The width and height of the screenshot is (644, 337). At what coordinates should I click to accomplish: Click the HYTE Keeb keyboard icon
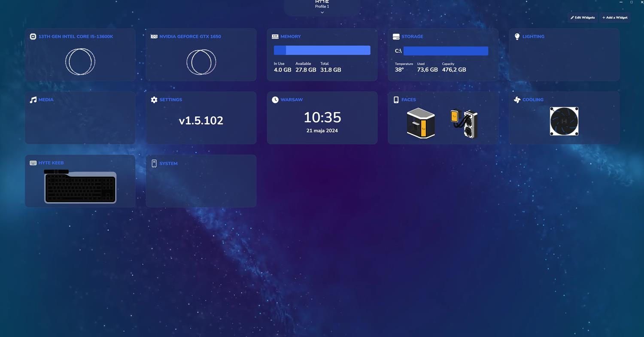33,163
